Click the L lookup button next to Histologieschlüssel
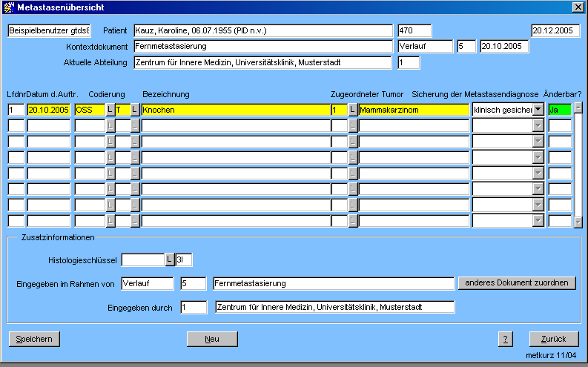The height and width of the screenshot is (367, 588). pos(170,259)
